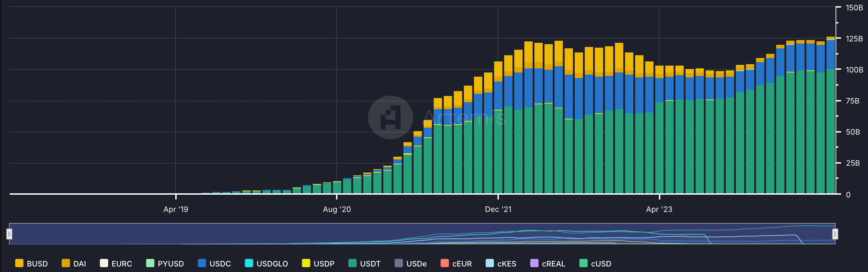This screenshot has height=272, width=868.
Task: Click the PYUSD legend color swatch
Action: 150,263
